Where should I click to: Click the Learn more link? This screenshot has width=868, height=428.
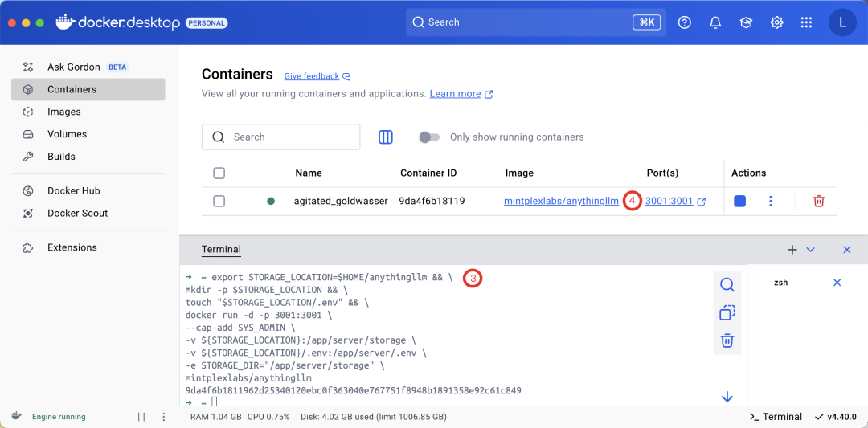[461, 94]
